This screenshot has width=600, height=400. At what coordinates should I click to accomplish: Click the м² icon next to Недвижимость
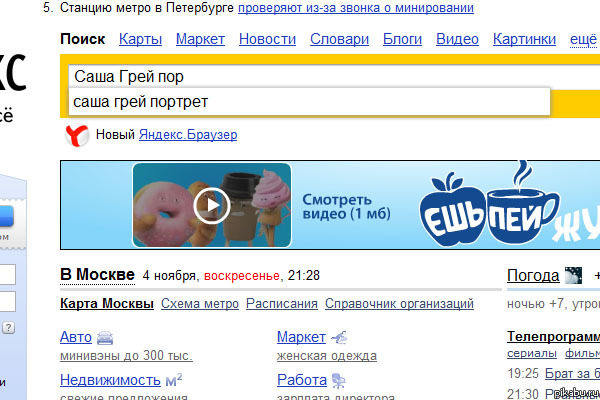(x=174, y=380)
